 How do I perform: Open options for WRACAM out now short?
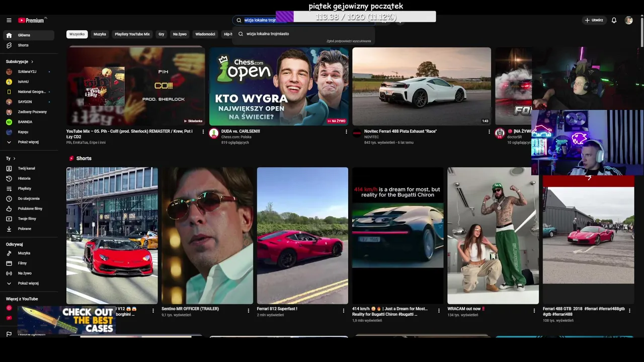coord(534,311)
